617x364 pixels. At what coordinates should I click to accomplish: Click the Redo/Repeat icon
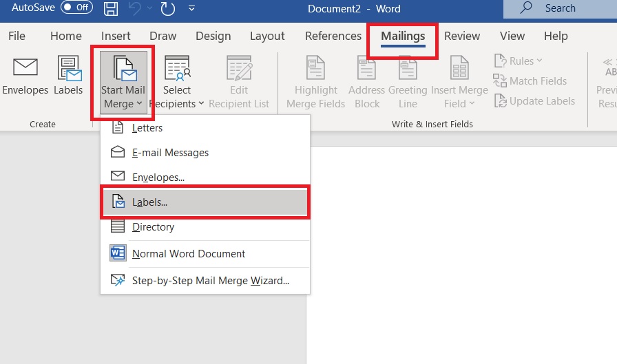pos(168,9)
